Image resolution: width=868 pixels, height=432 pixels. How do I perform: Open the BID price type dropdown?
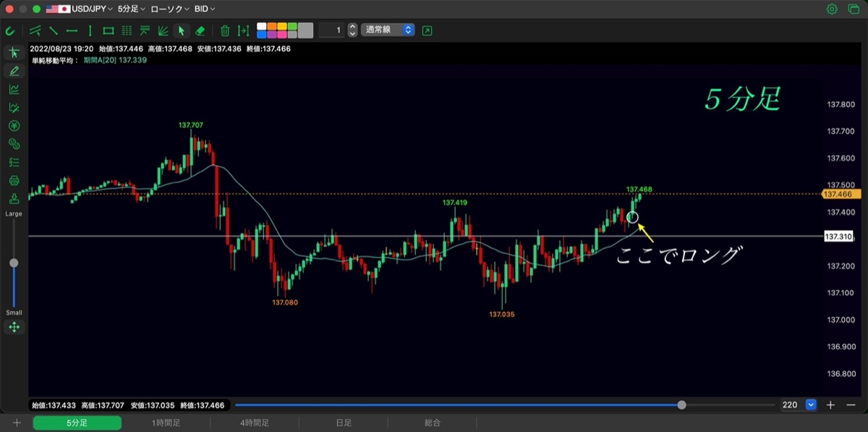tap(205, 9)
